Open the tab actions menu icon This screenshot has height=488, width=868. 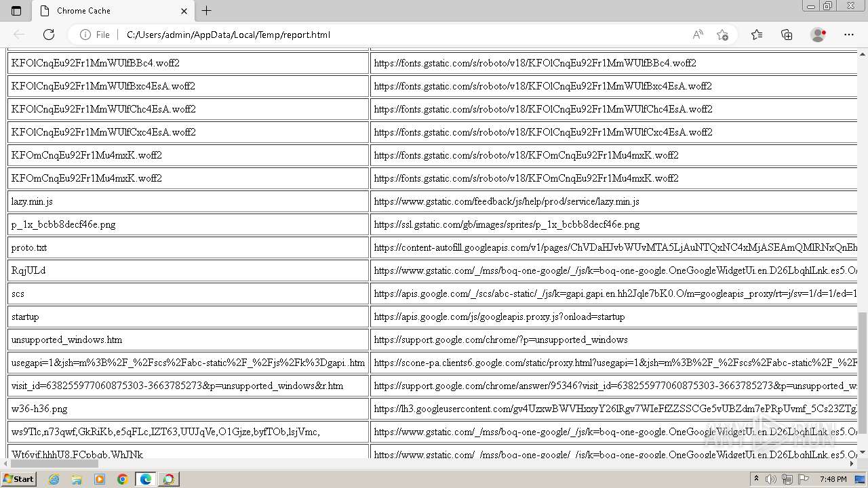click(x=16, y=11)
